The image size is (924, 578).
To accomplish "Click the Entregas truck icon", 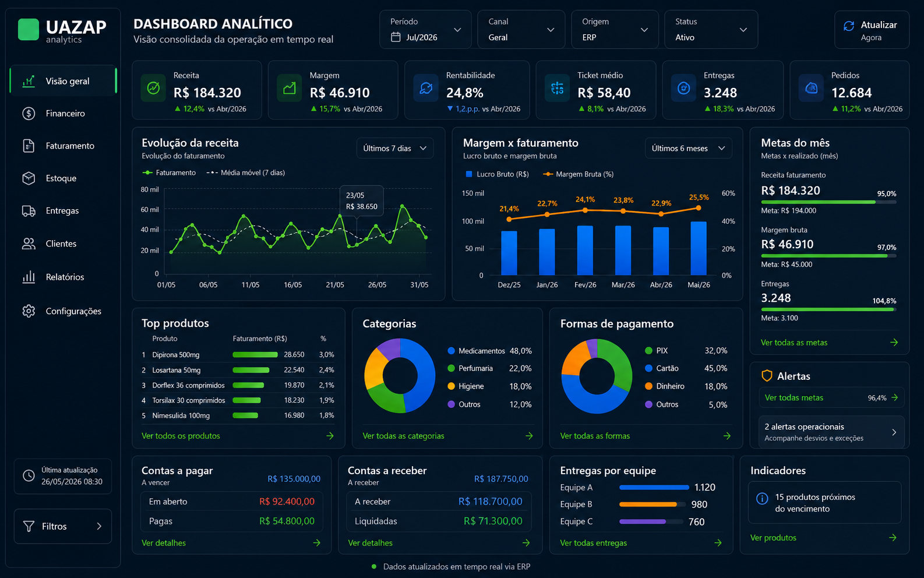I will (x=29, y=211).
